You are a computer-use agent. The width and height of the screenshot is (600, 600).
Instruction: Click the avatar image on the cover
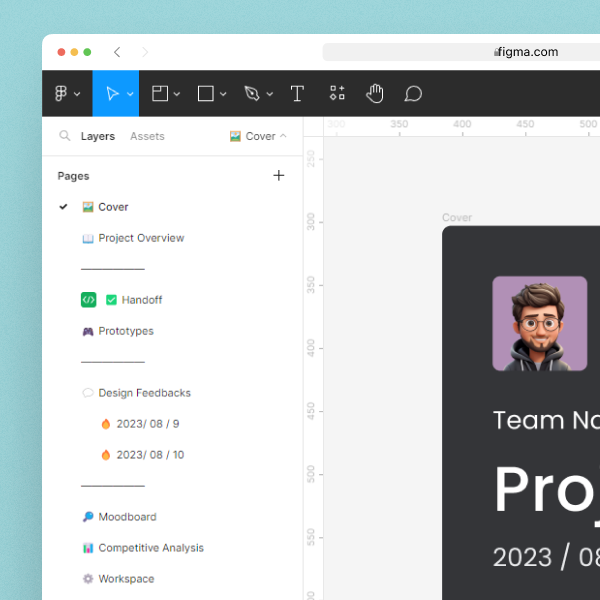[x=540, y=323]
